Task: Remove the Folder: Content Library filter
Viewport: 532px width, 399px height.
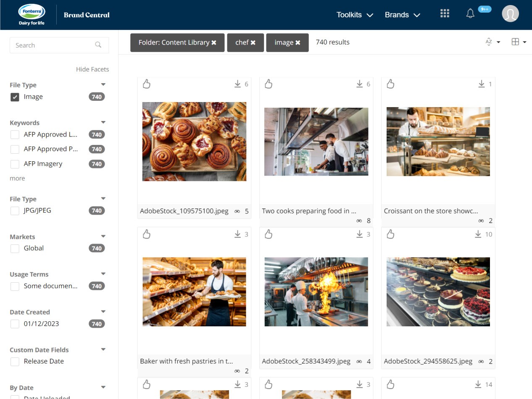Action: point(214,43)
